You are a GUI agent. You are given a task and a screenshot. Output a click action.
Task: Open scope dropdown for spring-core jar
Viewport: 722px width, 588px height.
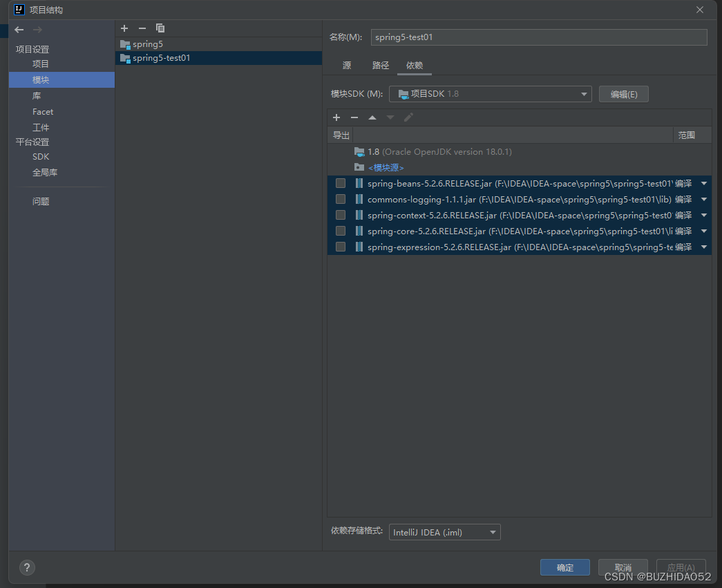[704, 231]
